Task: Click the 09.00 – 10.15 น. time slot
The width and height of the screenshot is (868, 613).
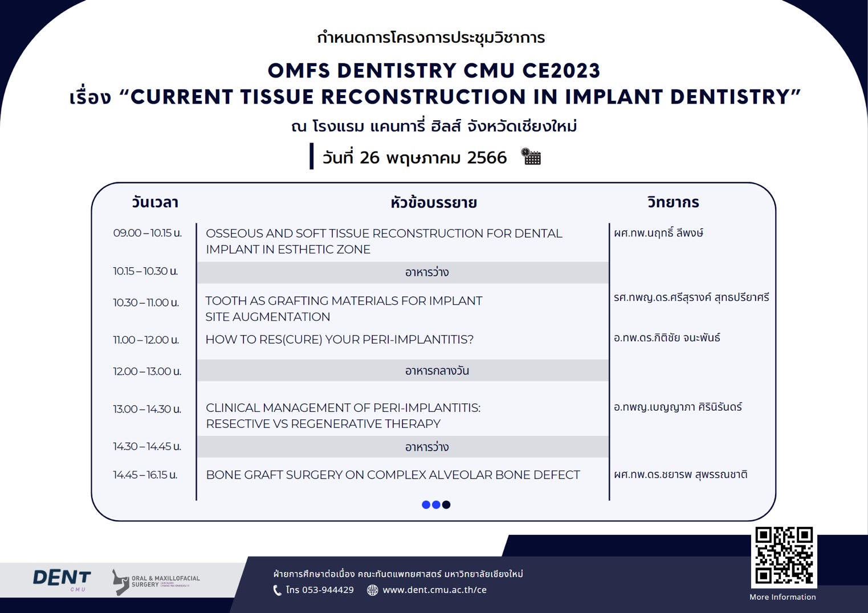Action: [147, 233]
